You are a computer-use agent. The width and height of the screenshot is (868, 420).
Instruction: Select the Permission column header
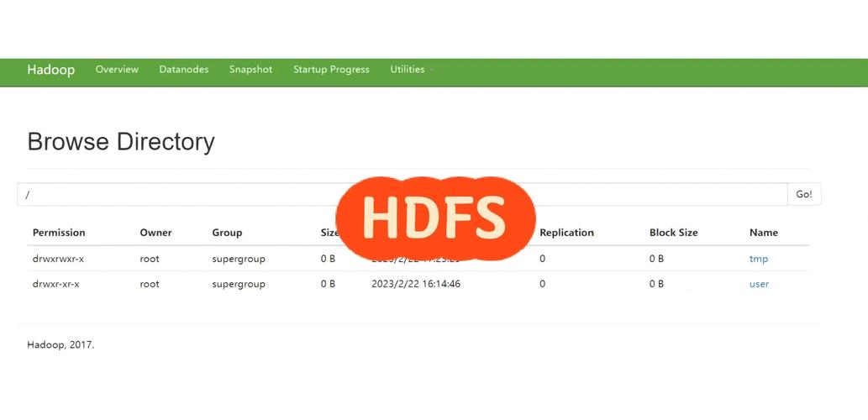pyautogui.click(x=59, y=233)
